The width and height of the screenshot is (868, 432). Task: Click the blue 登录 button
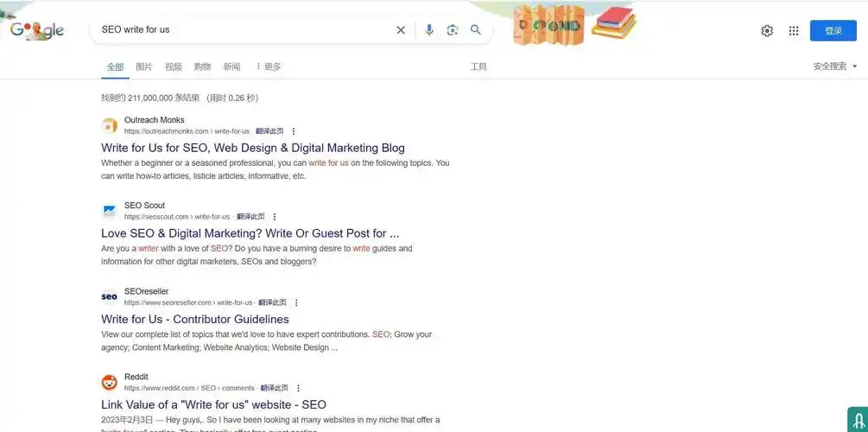833,31
